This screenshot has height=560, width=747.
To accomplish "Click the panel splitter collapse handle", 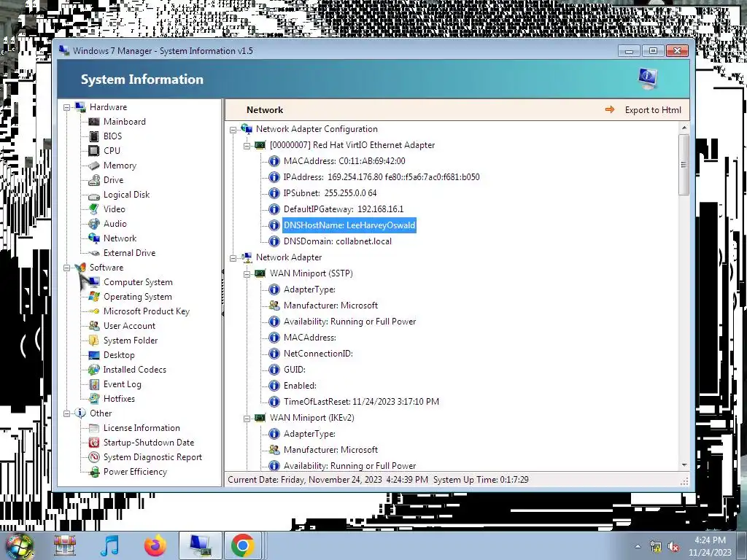I will 222,292.
